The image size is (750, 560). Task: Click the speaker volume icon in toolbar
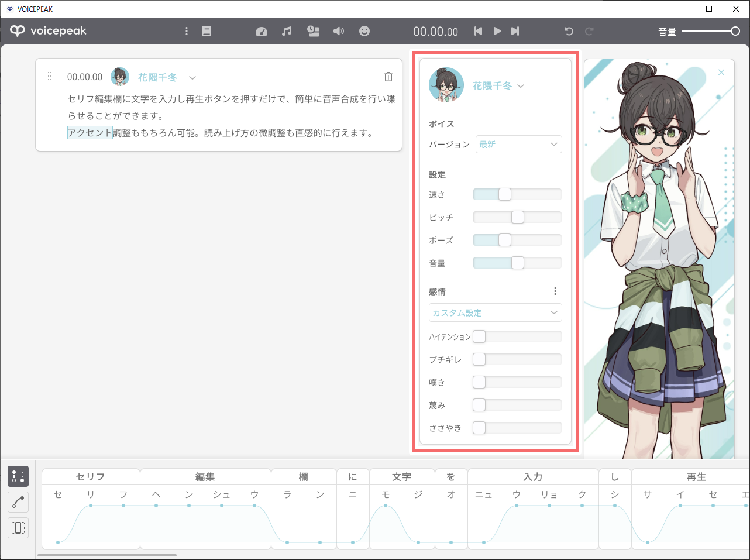[x=339, y=31]
